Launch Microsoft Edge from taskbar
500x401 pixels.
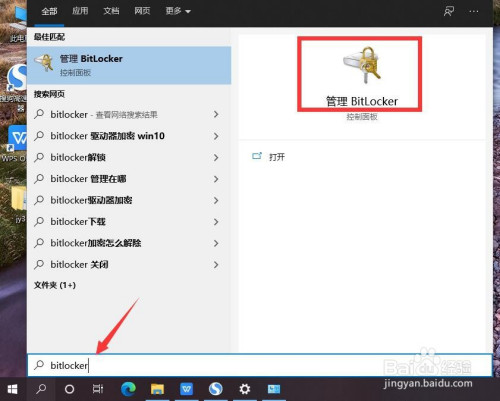128,389
